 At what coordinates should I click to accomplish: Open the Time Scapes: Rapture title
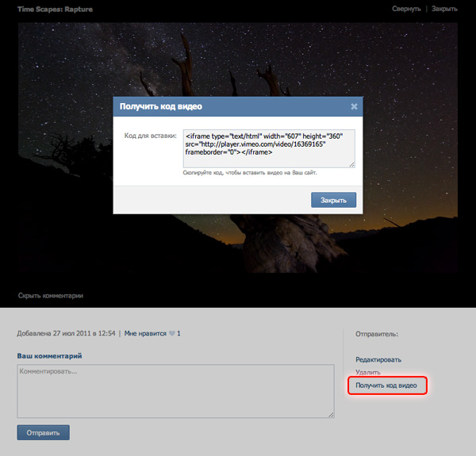(55, 9)
